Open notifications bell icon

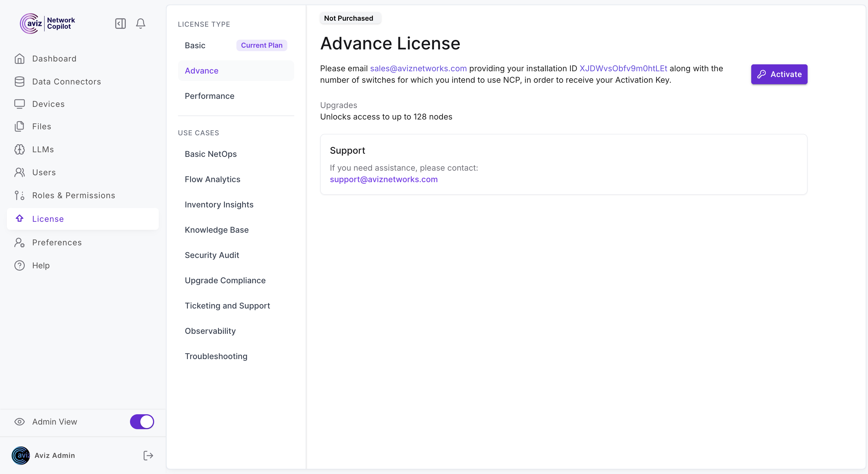click(141, 24)
